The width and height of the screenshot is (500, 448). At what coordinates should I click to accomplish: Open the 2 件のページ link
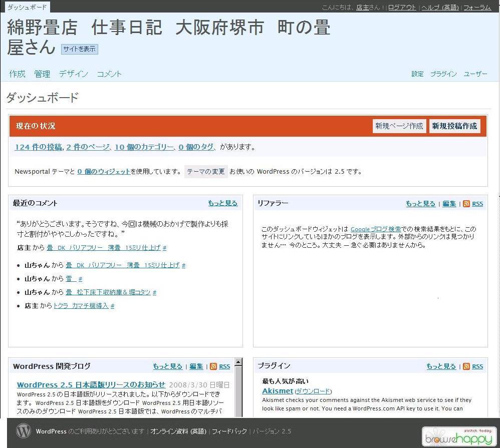pyautogui.click(x=88, y=147)
